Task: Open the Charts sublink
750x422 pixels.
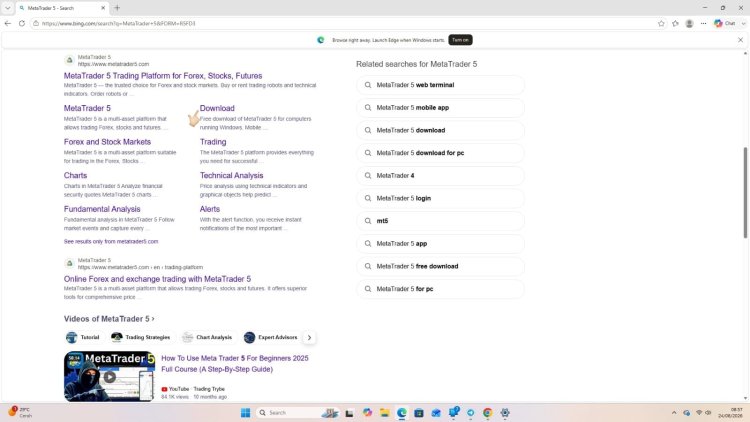Action: coord(76,175)
